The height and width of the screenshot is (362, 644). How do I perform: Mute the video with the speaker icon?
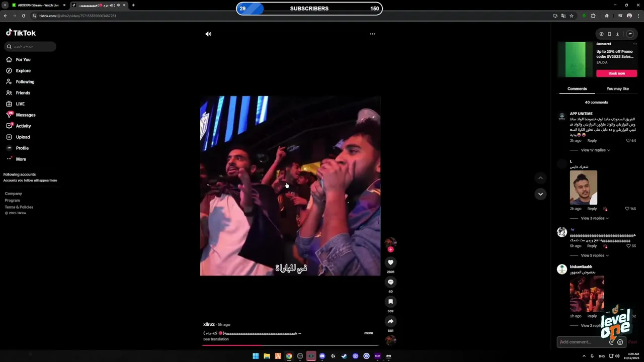pos(208,34)
